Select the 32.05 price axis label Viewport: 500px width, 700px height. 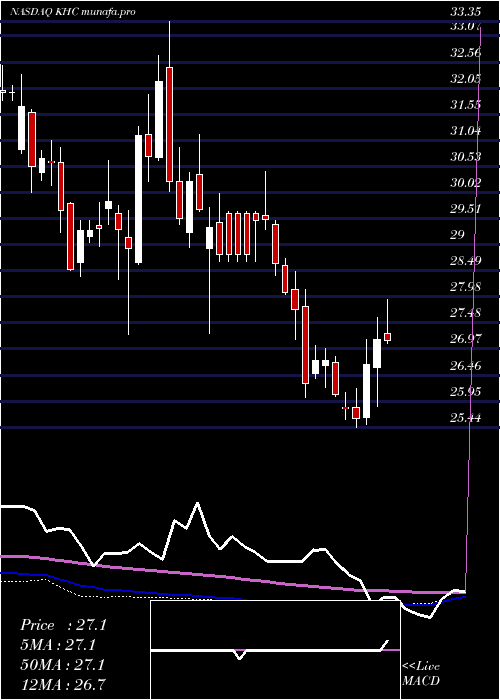465,79
